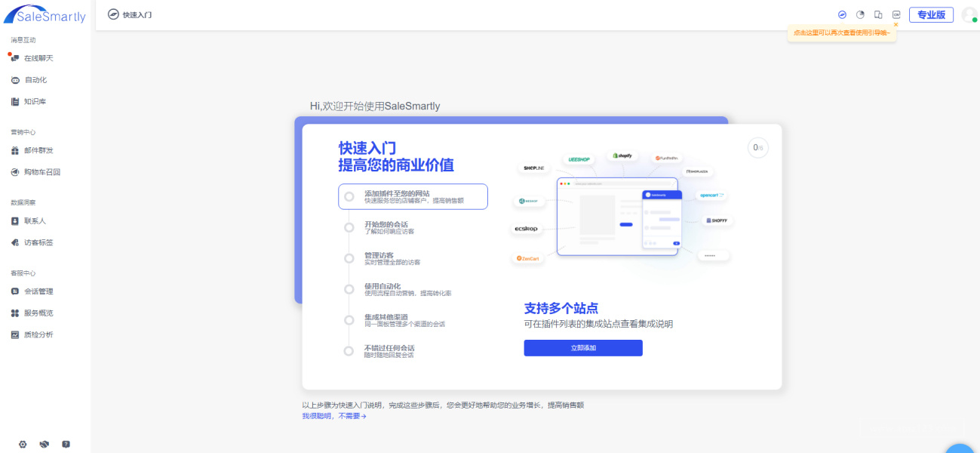The image size is (980, 453).
Task: Click the 自动化 robot icon
Action: (15, 80)
